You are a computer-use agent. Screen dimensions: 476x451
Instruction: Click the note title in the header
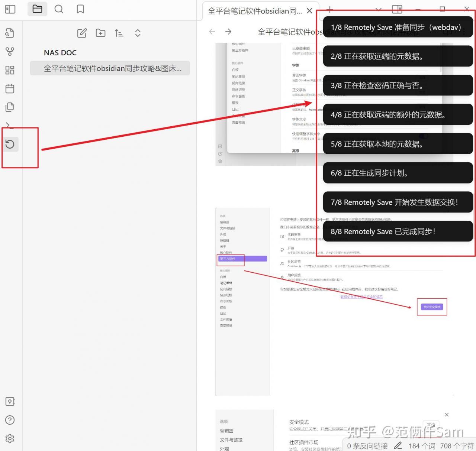(x=339, y=32)
